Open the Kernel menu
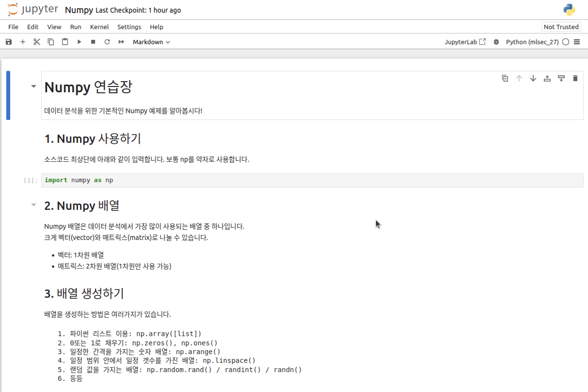The width and height of the screenshot is (588, 392). tap(99, 27)
